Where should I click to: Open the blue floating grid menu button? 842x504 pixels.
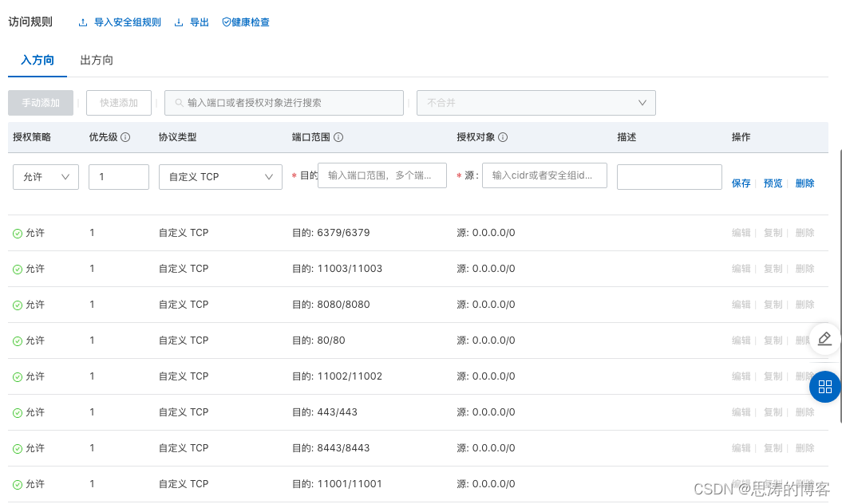824,387
